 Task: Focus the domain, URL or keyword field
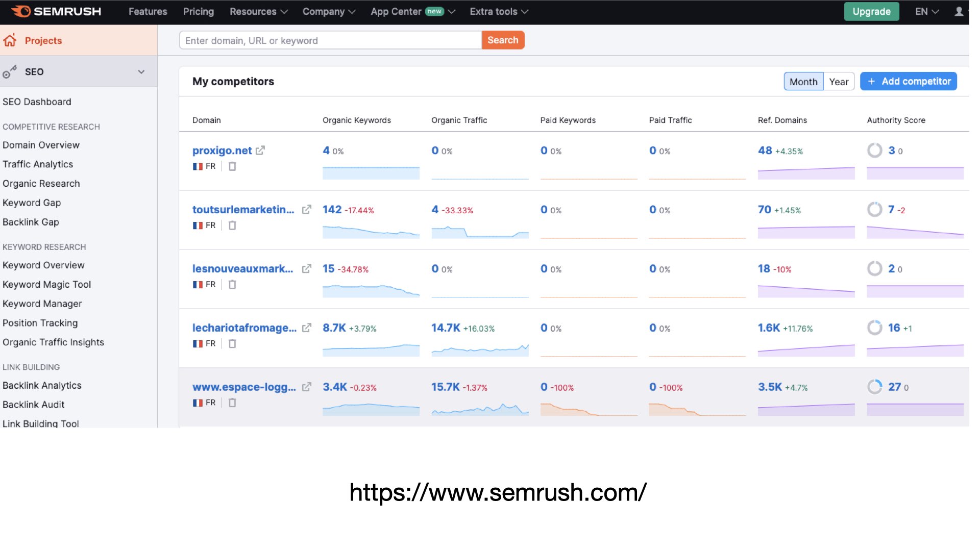[330, 40]
